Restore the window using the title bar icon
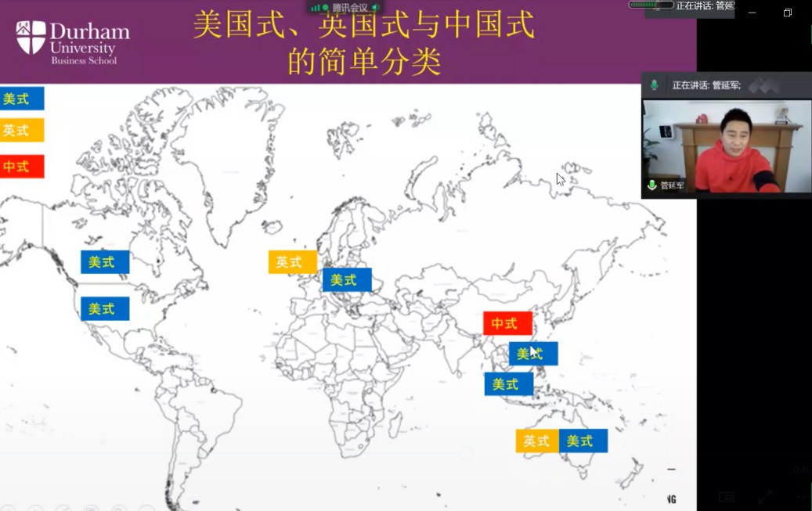The image size is (812, 511). coord(788,13)
